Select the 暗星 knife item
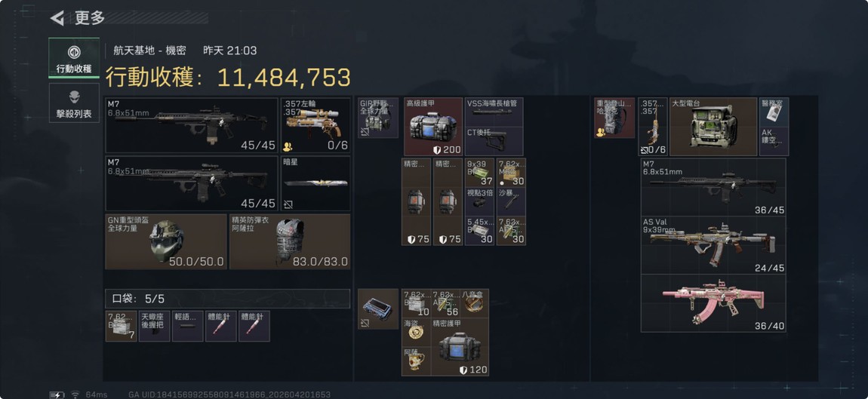Screen dimensions: 868x399 (x=315, y=184)
